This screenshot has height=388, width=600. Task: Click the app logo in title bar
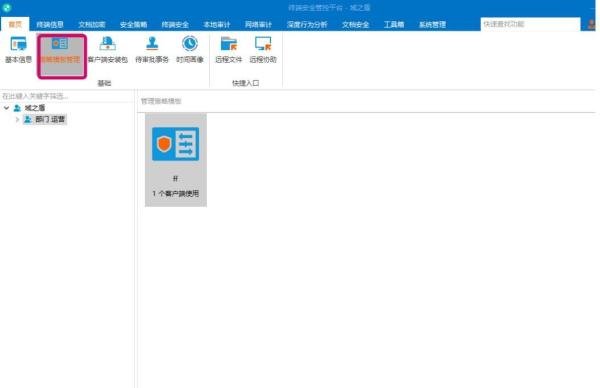coord(7,7)
